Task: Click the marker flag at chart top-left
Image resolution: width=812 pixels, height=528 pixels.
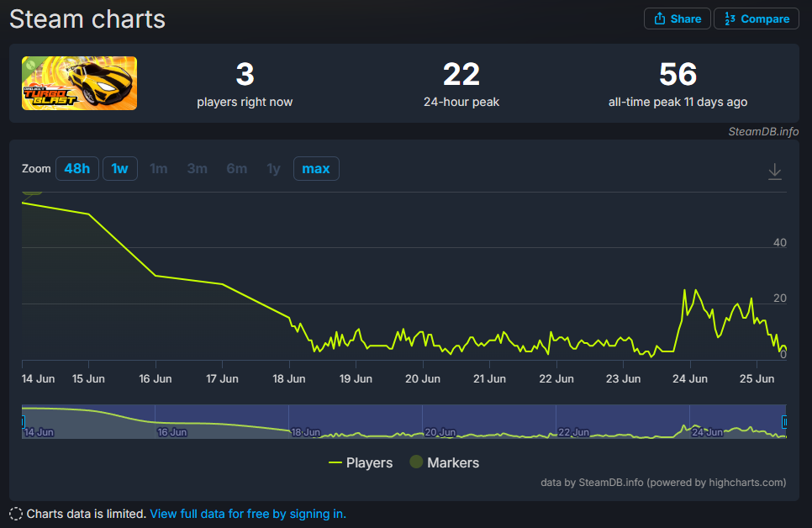Action: (x=32, y=193)
